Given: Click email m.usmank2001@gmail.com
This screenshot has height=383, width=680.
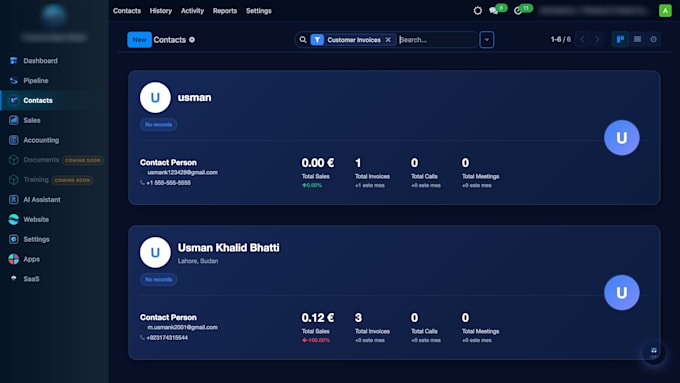Looking at the screenshot, I should pos(183,327).
